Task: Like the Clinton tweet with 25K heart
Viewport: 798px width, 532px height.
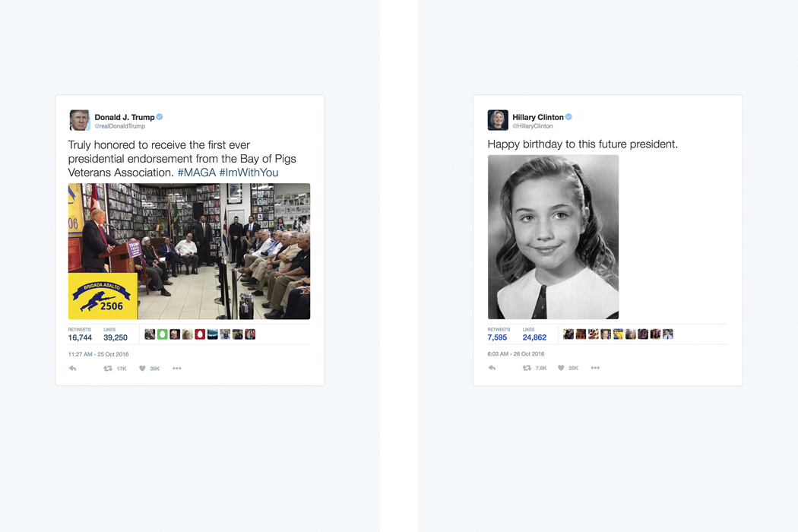Action: pos(561,368)
